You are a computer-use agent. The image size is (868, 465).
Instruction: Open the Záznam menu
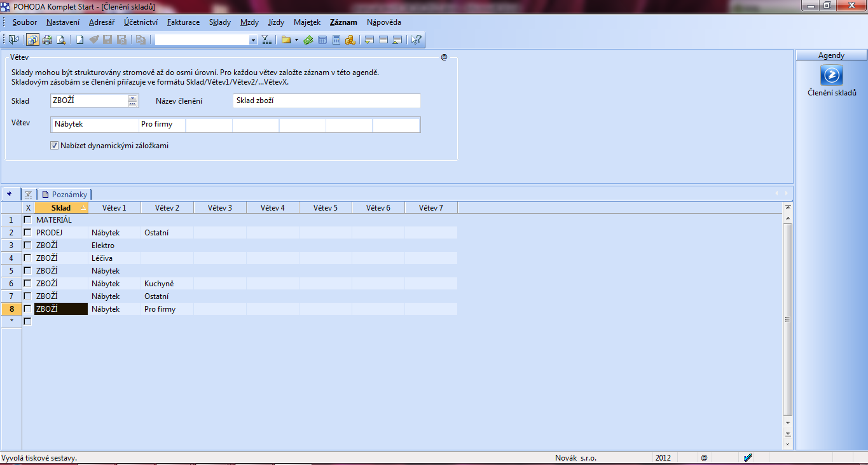(x=343, y=22)
